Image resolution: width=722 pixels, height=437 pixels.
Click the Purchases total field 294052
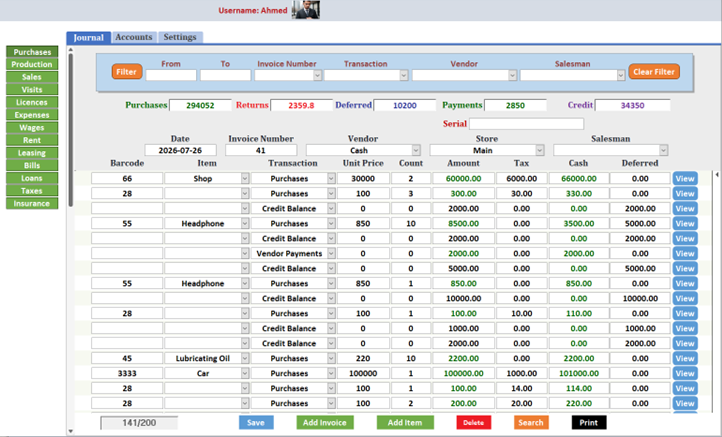pyautogui.click(x=200, y=105)
